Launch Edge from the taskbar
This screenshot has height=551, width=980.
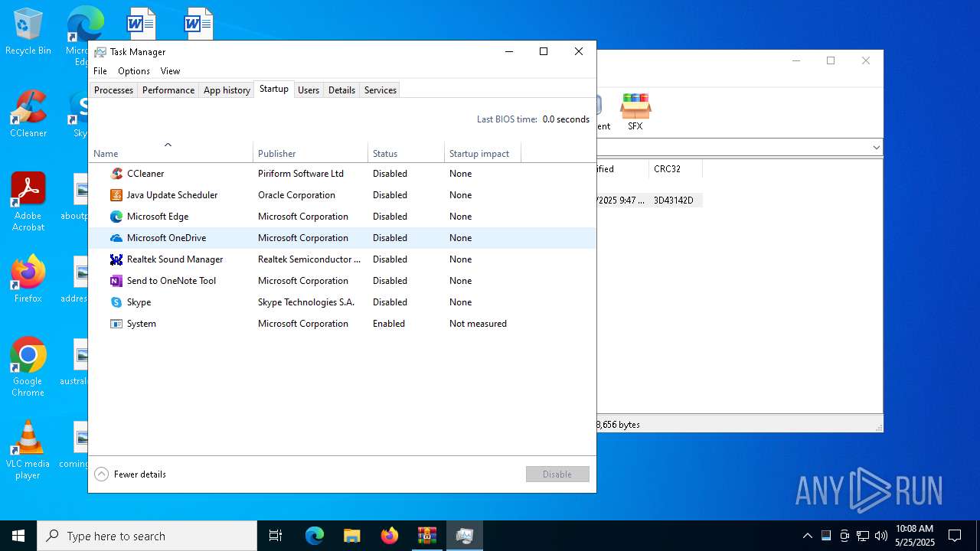[x=315, y=536]
